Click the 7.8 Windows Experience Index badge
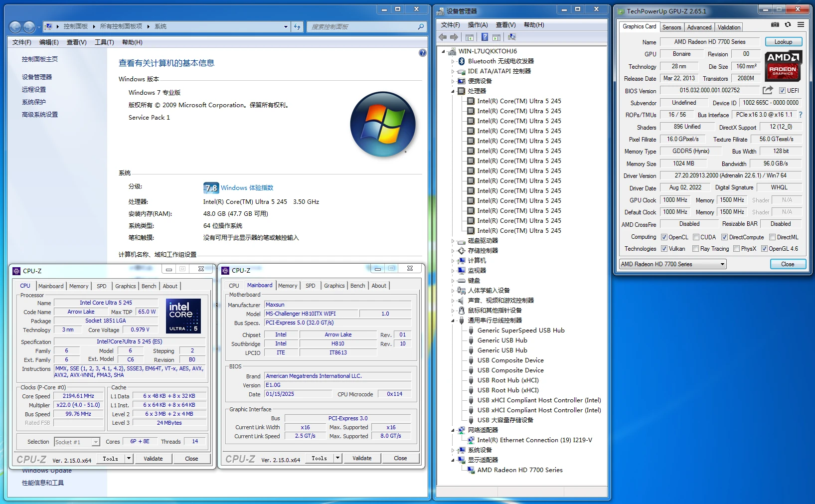This screenshot has height=504, width=815. pos(211,188)
